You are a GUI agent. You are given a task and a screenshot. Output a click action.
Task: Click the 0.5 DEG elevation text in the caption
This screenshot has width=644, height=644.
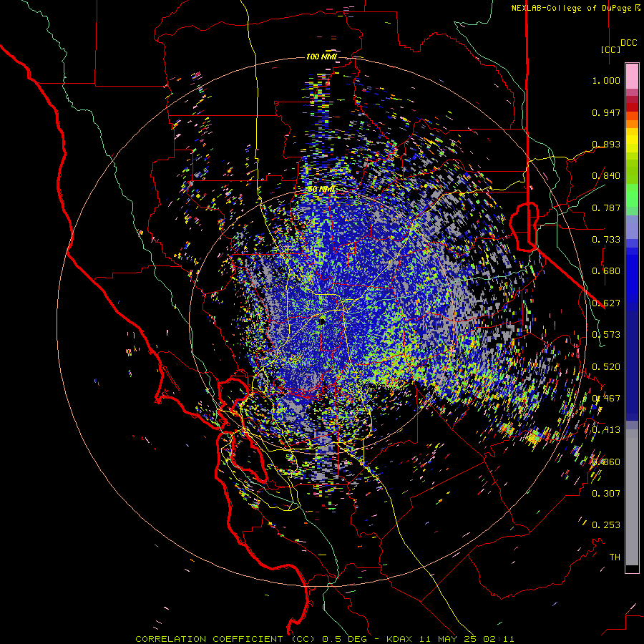345,639
